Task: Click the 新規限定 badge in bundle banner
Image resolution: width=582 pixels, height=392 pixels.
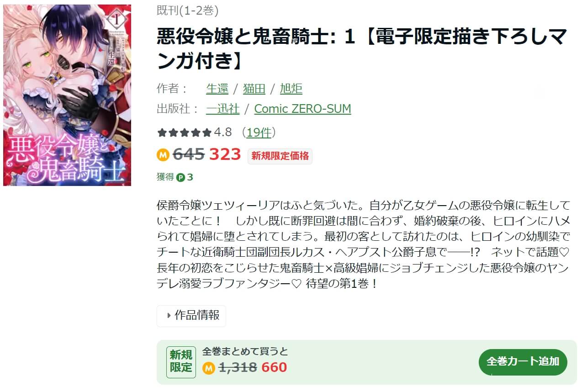Action: (181, 362)
